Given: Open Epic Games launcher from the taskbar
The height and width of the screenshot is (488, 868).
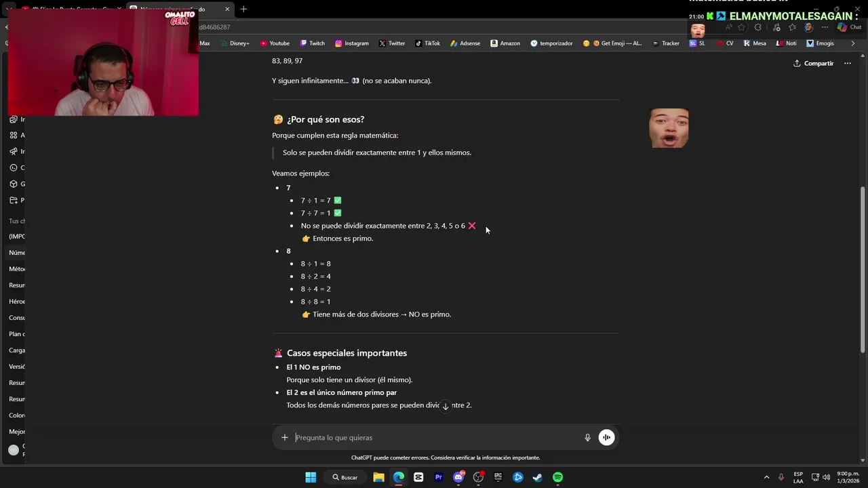Looking at the screenshot, I should tap(498, 477).
